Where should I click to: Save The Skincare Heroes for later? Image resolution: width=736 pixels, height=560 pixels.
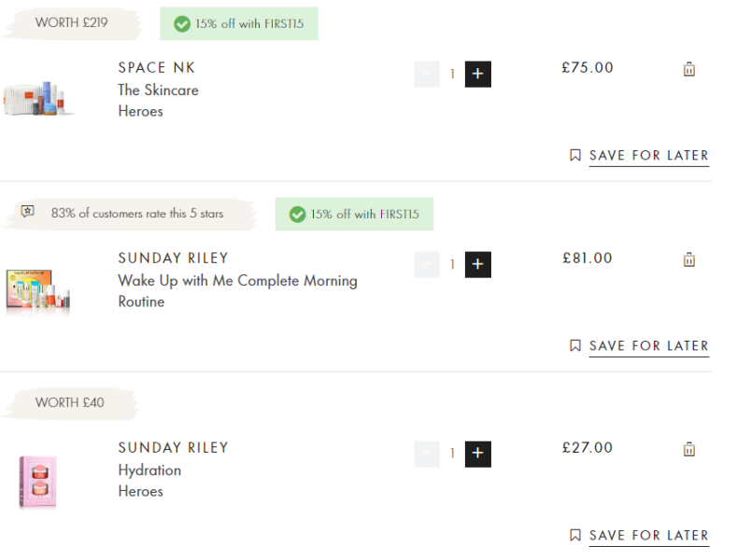[648, 155]
